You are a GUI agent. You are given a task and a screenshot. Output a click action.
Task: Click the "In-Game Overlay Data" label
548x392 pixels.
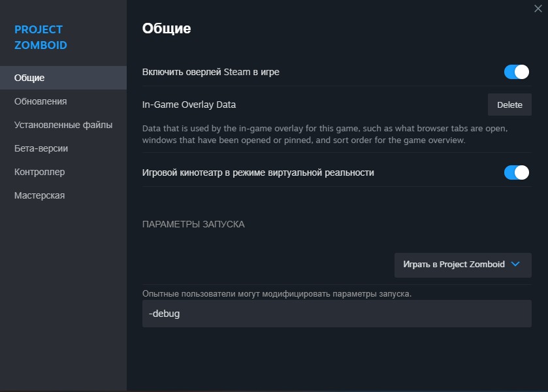pyautogui.click(x=189, y=105)
